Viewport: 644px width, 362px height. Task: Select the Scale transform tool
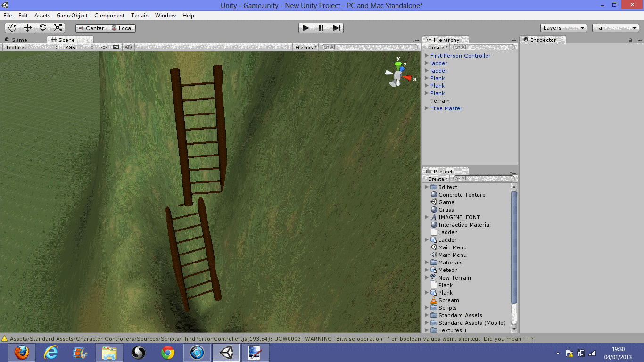(x=58, y=28)
